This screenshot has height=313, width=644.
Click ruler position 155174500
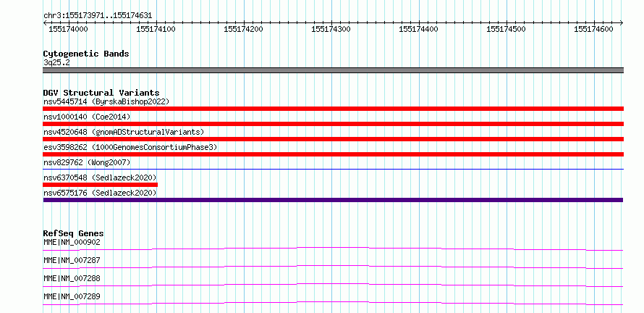coord(506,29)
